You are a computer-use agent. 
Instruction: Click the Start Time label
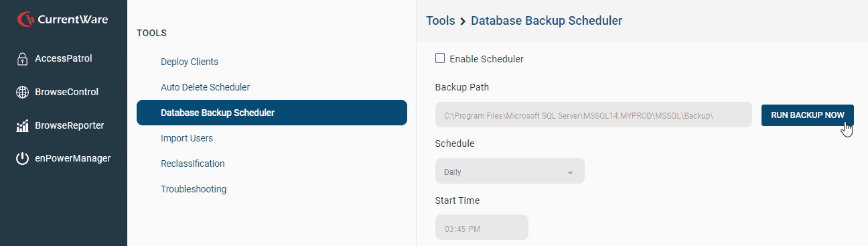pos(457,200)
